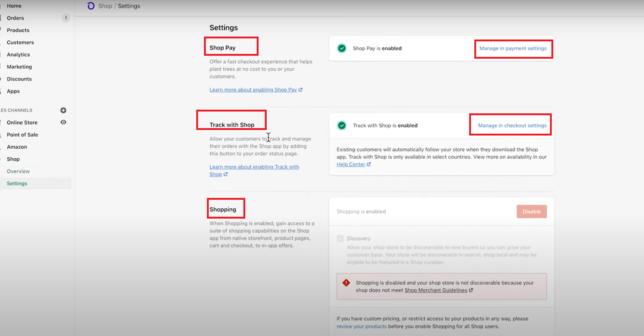Go to Marketing section
This screenshot has height=336, width=644.
click(x=19, y=67)
